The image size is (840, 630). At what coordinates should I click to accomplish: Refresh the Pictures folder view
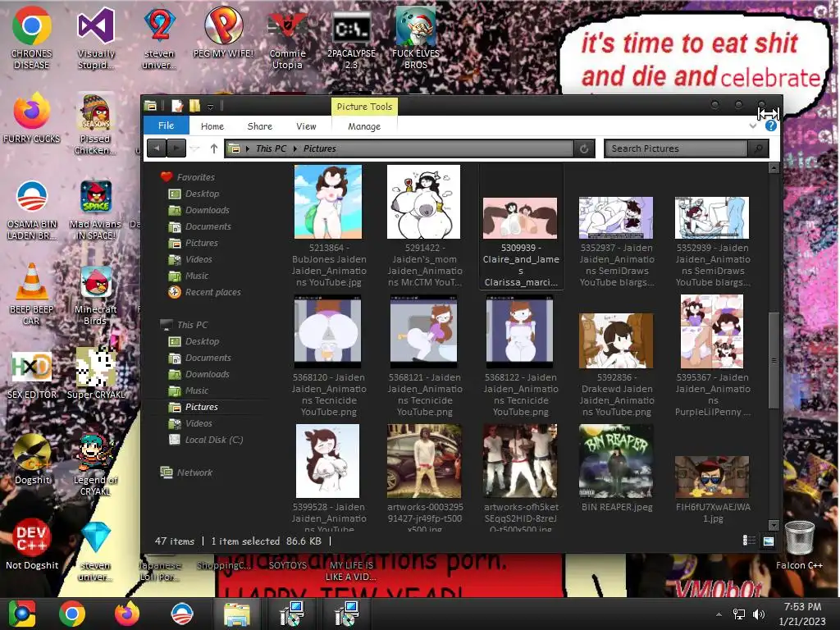tap(584, 148)
